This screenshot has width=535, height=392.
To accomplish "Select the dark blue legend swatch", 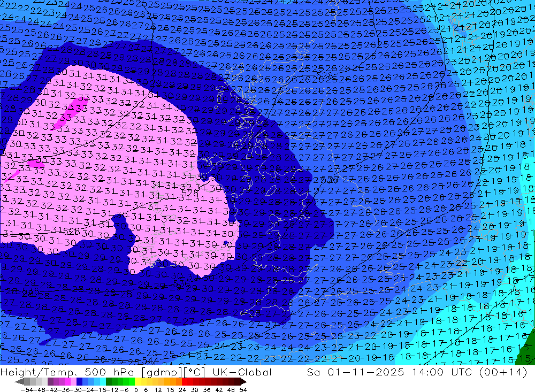I will [79, 382].
